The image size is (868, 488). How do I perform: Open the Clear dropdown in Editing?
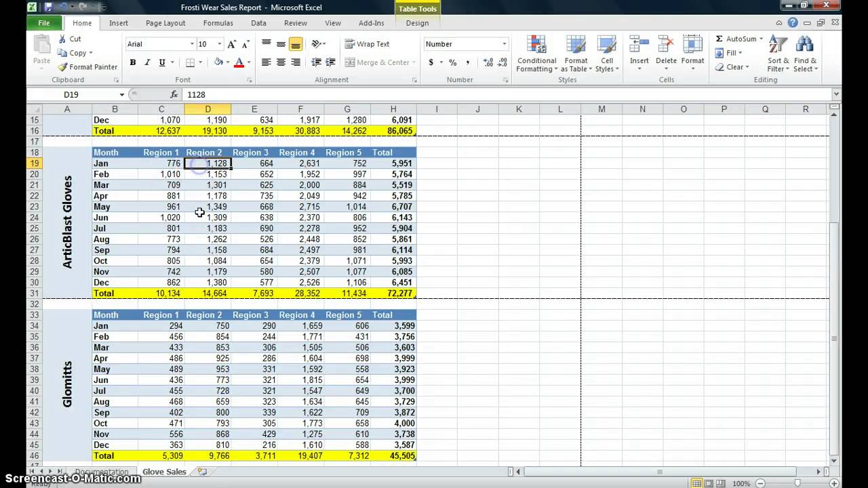732,67
